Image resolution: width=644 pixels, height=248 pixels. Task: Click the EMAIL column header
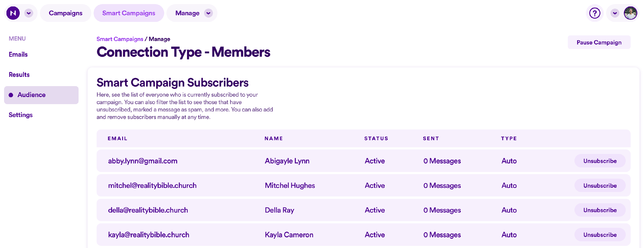click(x=117, y=138)
